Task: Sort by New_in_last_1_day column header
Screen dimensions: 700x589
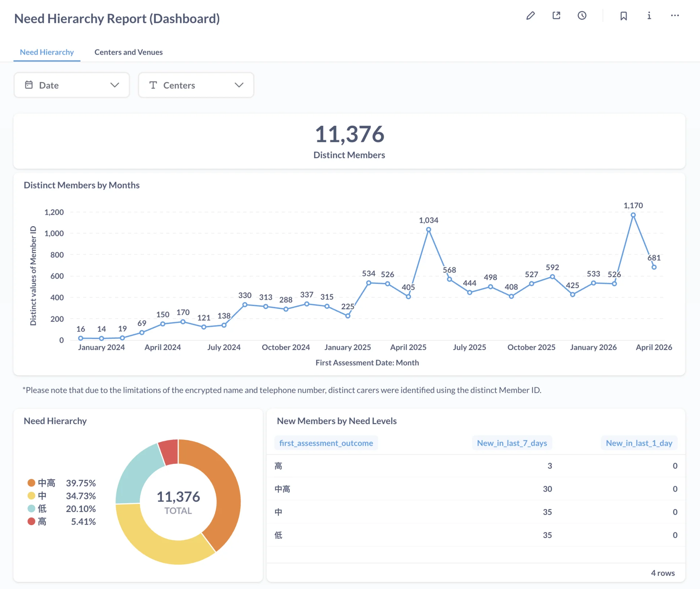Action: click(639, 443)
